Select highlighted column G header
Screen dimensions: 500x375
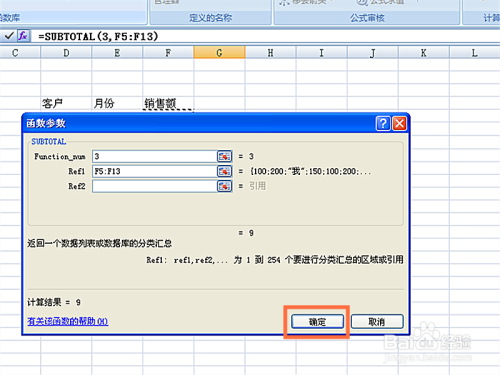pyautogui.click(x=219, y=53)
